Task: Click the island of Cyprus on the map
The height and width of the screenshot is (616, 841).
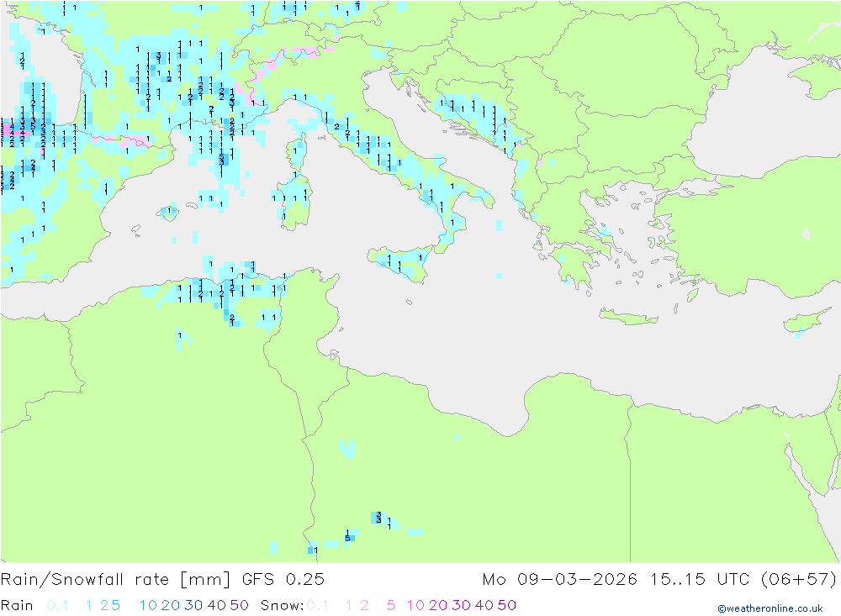Action: [x=807, y=320]
